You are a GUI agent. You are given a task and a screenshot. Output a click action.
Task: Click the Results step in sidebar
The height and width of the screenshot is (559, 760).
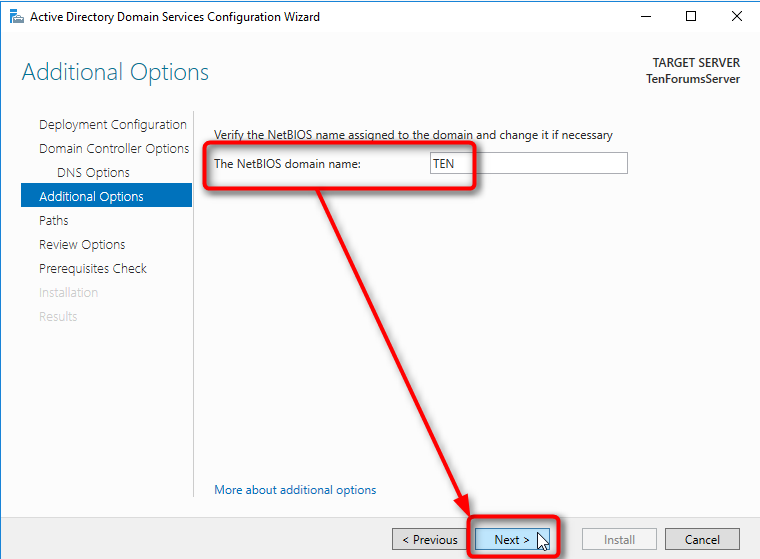(58, 317)
